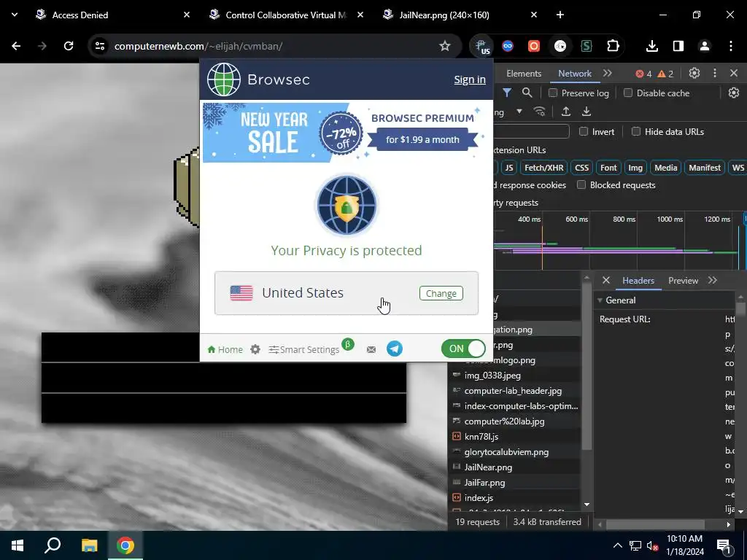This screenshot has height=560, width=747.
Task: Click the green S extension icon
Action: (587, 46)
